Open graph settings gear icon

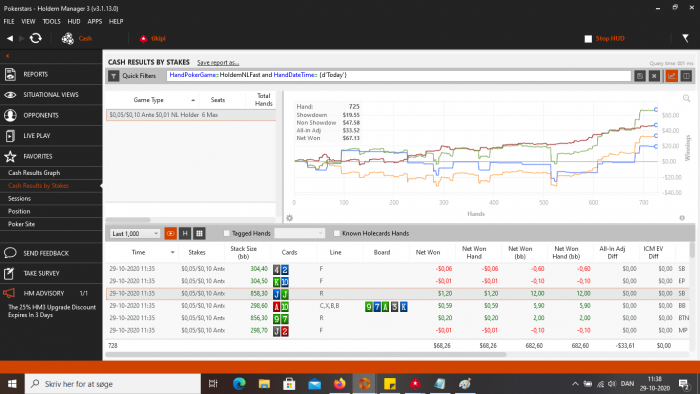289,218
